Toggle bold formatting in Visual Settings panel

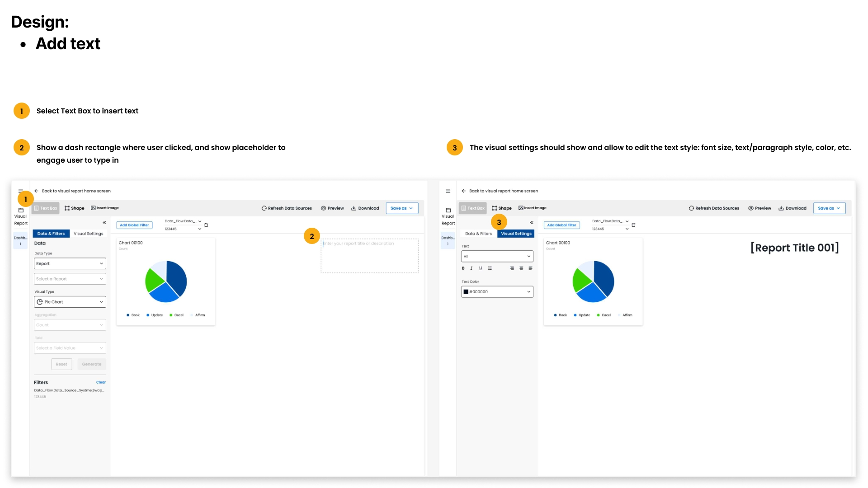tap(463, 268)
